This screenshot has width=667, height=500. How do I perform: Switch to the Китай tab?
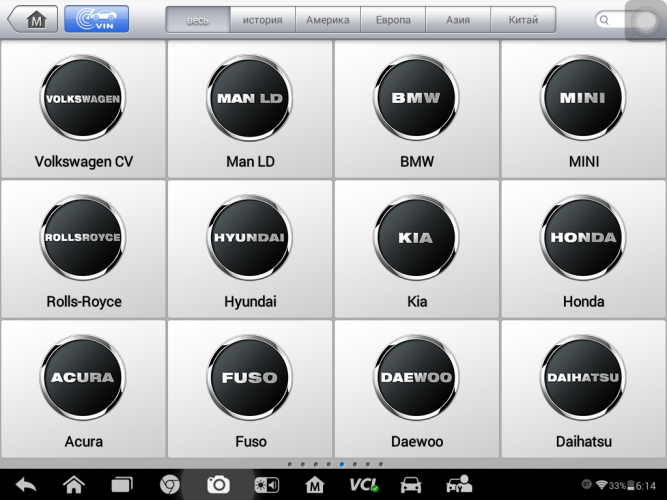(x=523, y=20)
